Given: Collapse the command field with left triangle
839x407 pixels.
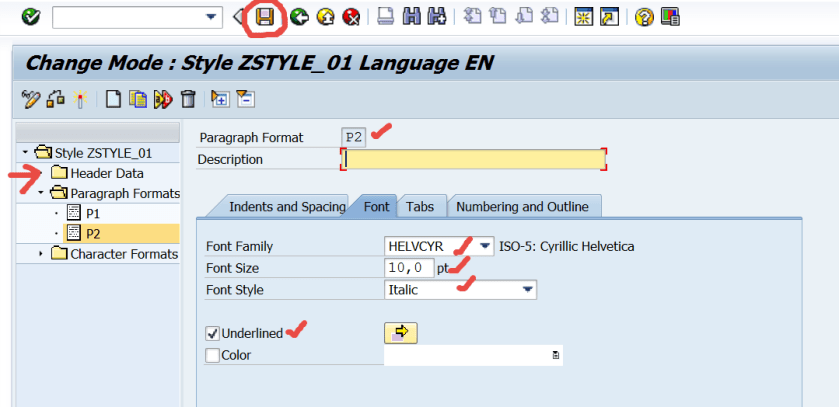Looking at the screenshot, I should (x=238, y=18).
